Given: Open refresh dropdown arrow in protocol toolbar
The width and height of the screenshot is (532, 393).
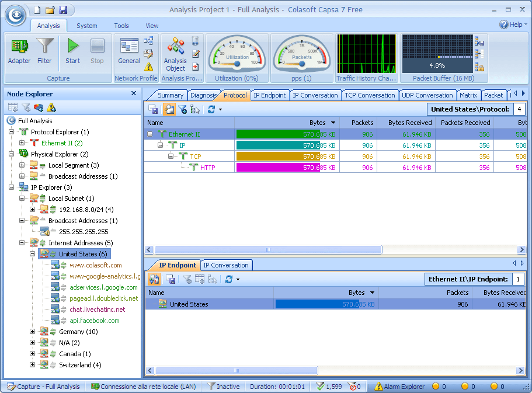Looking at the screenshot, I should click(220, 109).
